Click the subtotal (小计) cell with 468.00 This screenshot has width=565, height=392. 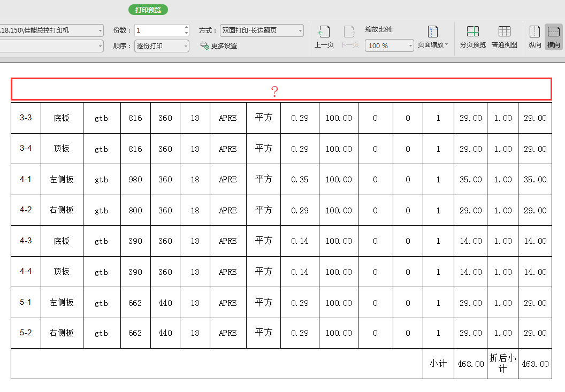coord(470,364)
